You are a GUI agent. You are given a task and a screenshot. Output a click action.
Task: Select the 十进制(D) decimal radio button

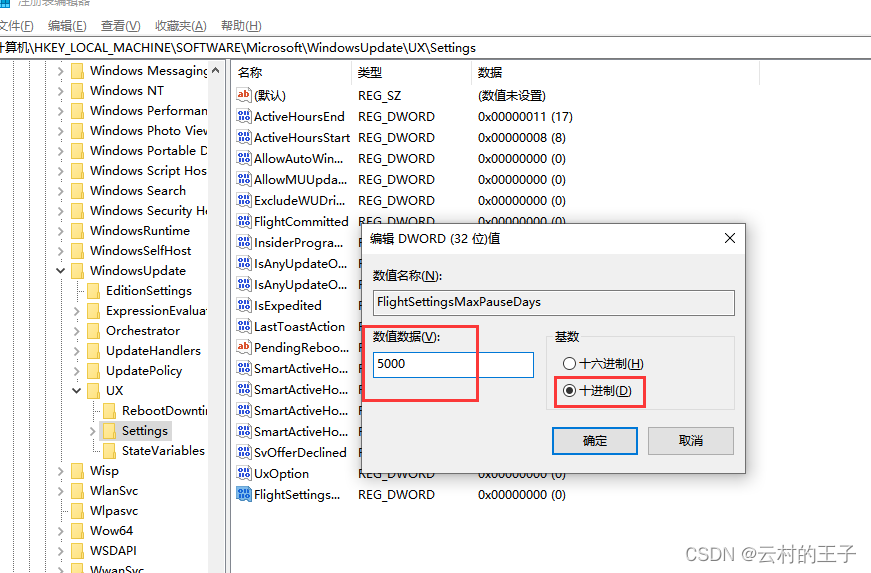(569, 390)
